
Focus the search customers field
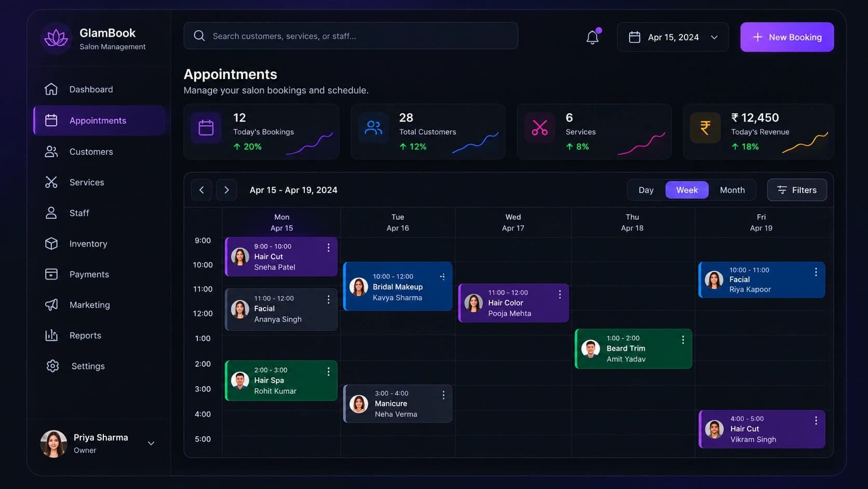click(x=351, y=36)
